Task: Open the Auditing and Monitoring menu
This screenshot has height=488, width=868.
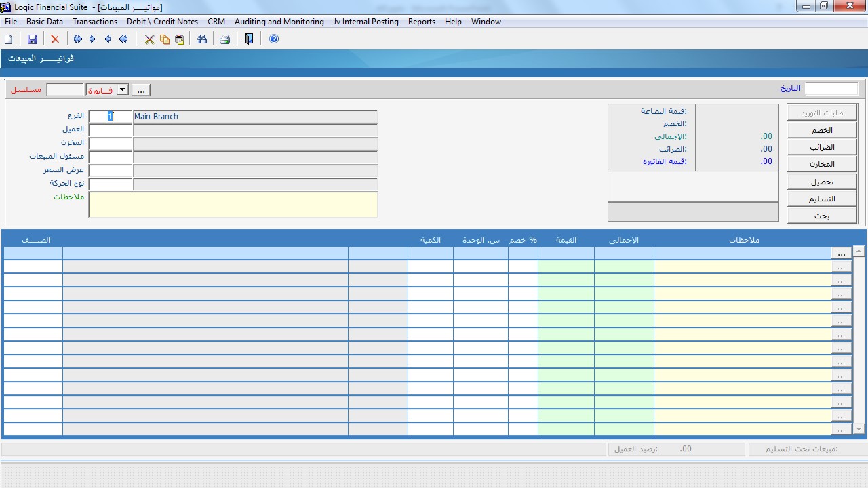Action: [279, 22]
